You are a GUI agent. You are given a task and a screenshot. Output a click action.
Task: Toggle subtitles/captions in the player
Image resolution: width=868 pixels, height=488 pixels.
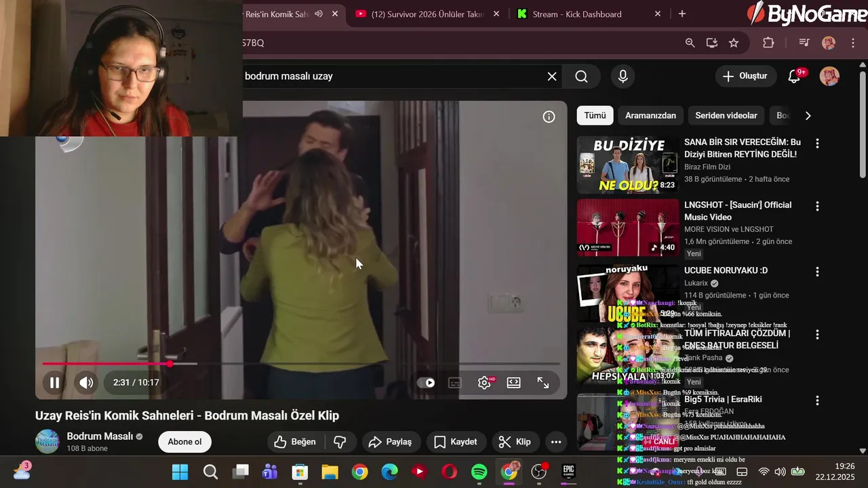(455, 383)
